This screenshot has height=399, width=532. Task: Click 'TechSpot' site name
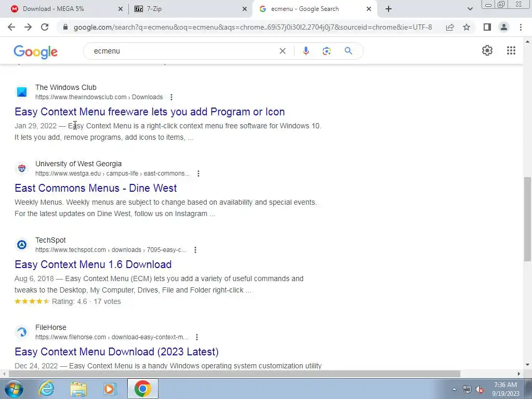click(x=50, y=240)
